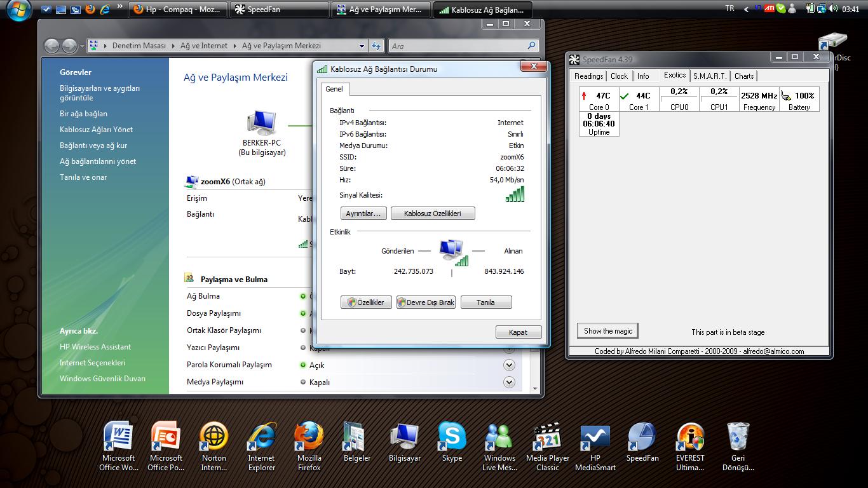Click Show the magic button

[608, 331]
